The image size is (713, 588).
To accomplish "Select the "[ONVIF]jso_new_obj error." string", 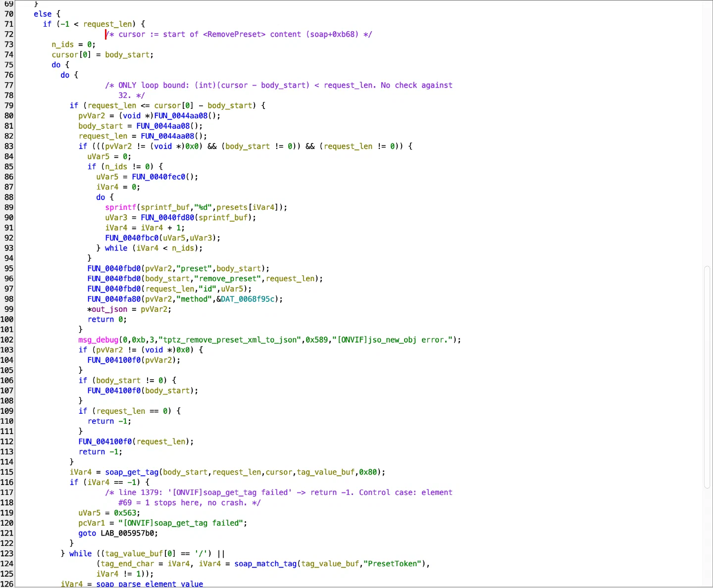I will click(394, 340).
